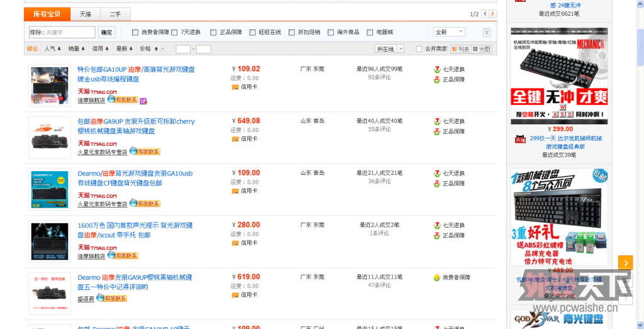The width and height of the screenshot is (644, 329).
Task: Open the thumbnail of the ¥109.00 GA10usb keyboard
Action: [50, 190]
